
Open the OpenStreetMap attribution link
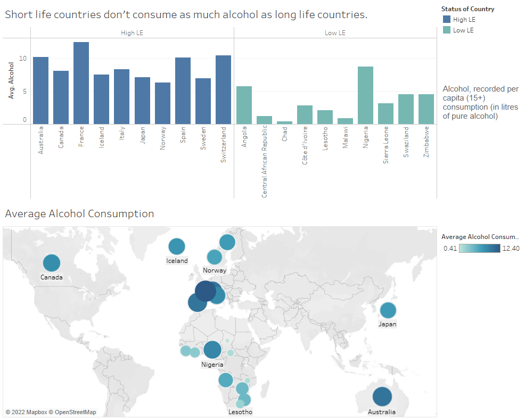75,412
